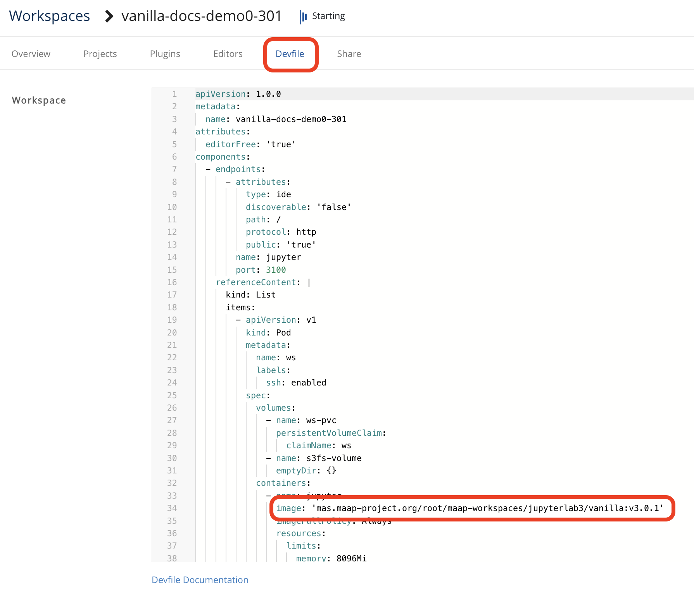Image resolution: width=694 pixels, height=616 pixels.
Task: Open the Devfile Documentation link
Action: coord(200,580)
